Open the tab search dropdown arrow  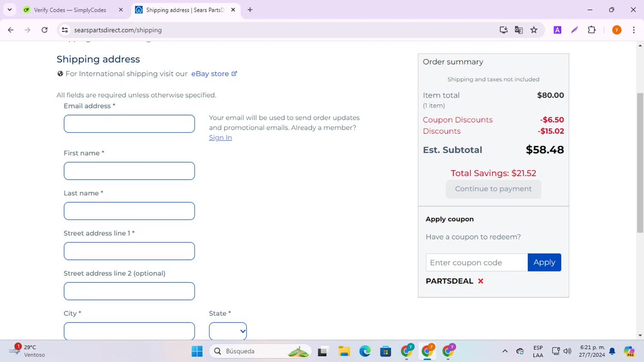tap(9, 9)
